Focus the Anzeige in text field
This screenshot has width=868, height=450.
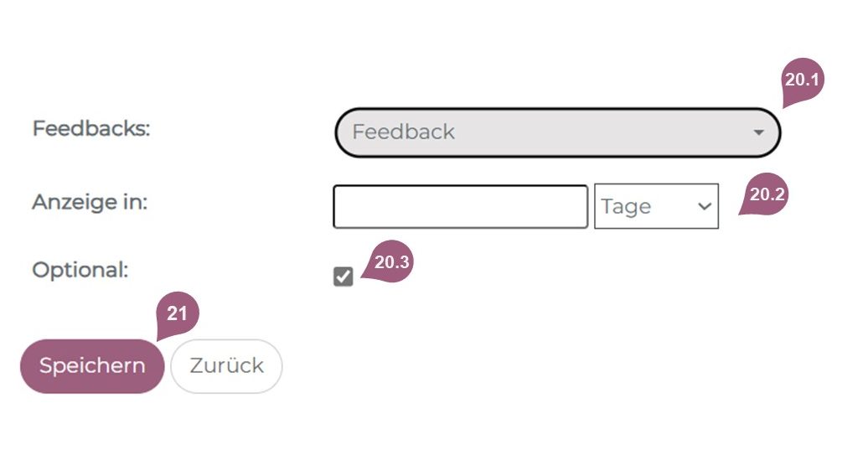tap(460, 207)
